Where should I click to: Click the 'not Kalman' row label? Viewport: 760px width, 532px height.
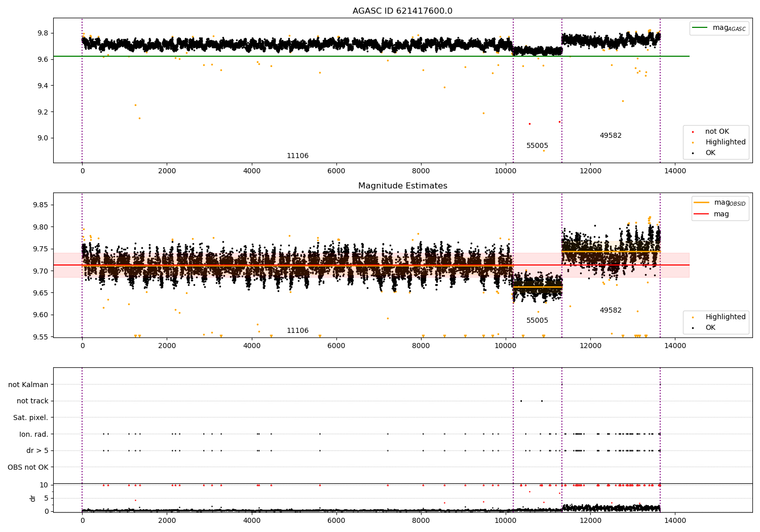pos(28,385)
